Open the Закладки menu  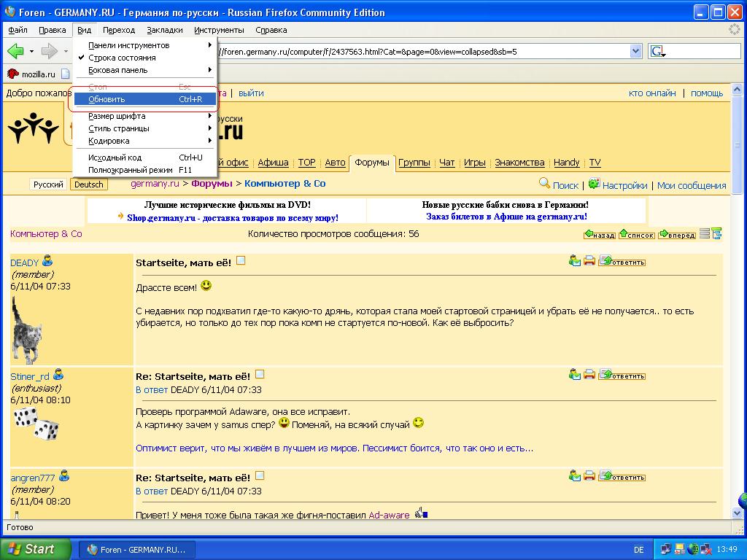[165, 30]
